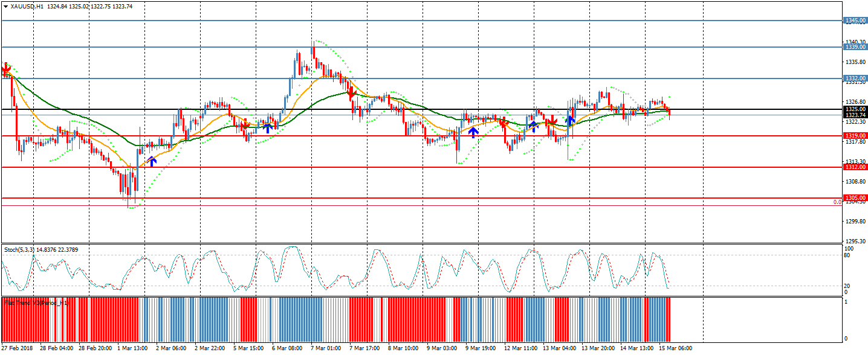Open the chart menu triangle beside XAUUSD,H1
Image resolution: width=868 pixels, height=355 pixels.
coord(5,6)
